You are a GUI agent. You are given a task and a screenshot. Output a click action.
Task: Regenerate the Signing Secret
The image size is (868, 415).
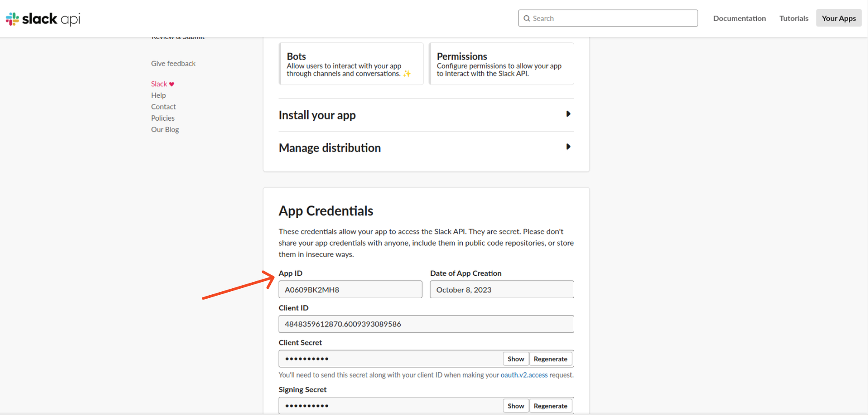(x=550, y=406)
